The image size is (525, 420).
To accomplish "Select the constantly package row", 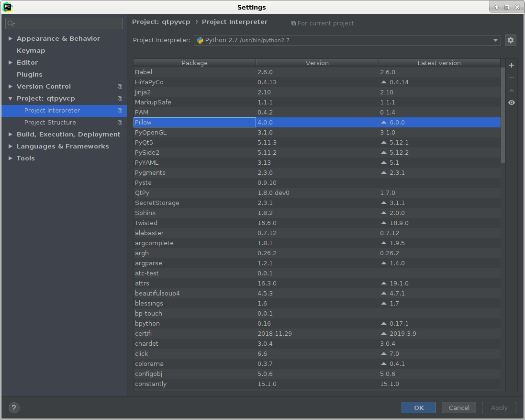I will (x=317, y=384).
